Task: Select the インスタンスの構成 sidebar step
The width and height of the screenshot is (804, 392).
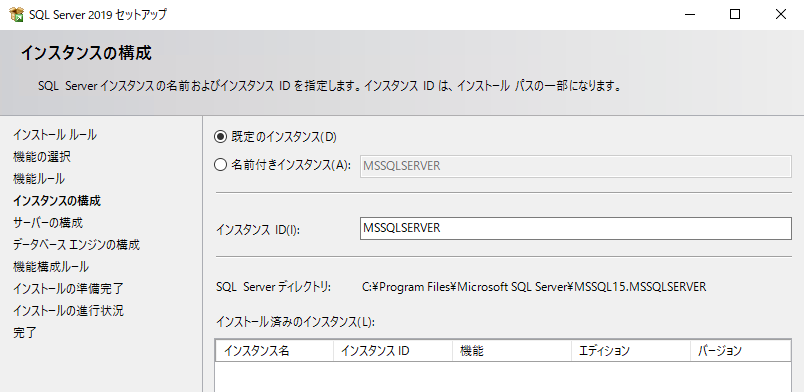Action: tap(57, 201)
